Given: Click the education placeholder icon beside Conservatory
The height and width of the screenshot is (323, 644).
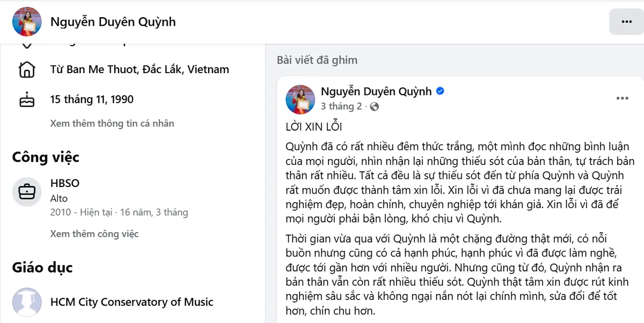Looking at the screenshot, I should click(26, 302).
